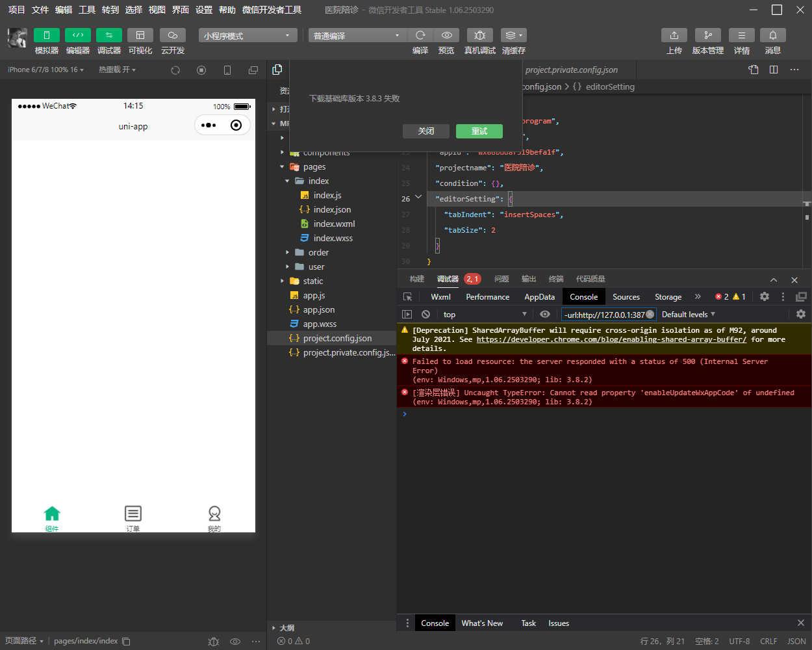Open app.json file
Image resolution: width=812 pixels, height=650 pixels.
332,310
